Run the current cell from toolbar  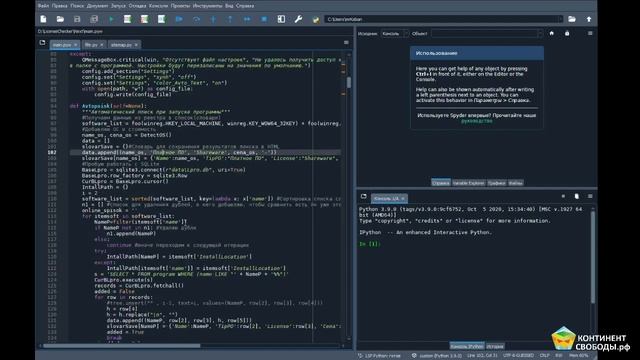(128, 19)
